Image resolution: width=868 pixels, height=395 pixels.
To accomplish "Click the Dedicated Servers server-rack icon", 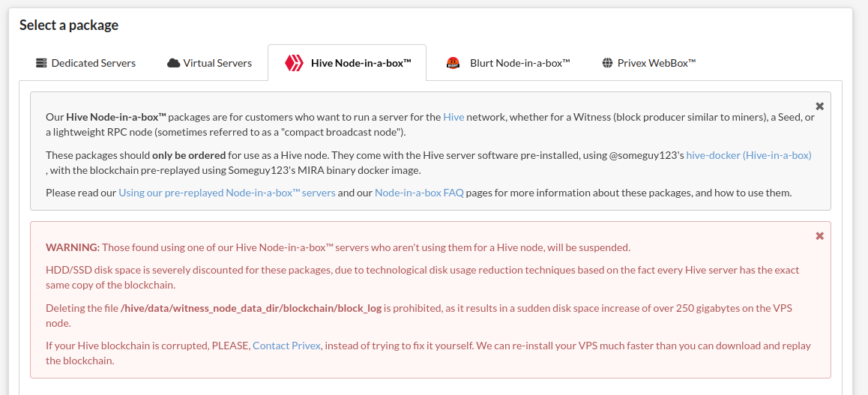I will click(x=41, y=63).
